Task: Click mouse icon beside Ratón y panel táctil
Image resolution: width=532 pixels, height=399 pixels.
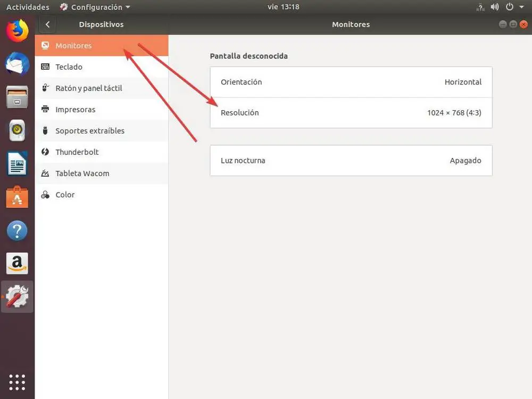Action: (45, 88)
